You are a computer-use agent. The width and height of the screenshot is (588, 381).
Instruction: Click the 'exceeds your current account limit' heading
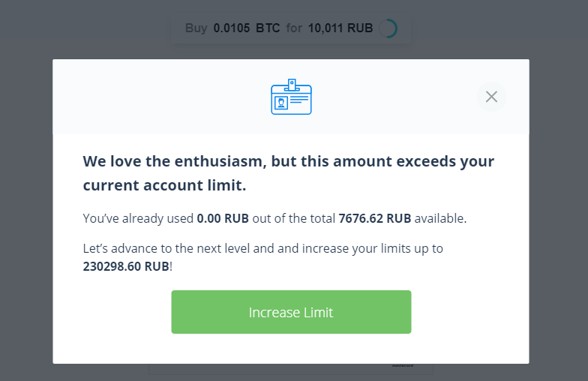[x=289, y=172]
